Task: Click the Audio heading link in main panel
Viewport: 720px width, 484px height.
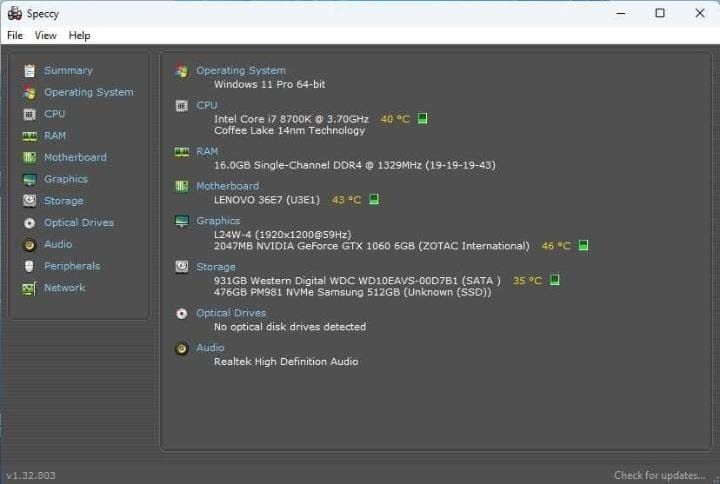Action: (210, 348)
